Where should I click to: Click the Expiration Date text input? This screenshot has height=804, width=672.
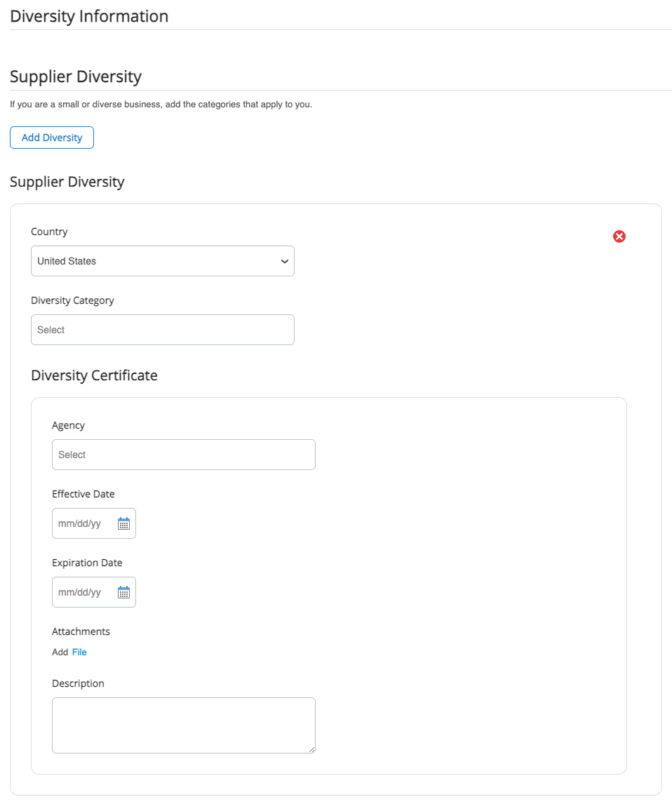point(83,592)
